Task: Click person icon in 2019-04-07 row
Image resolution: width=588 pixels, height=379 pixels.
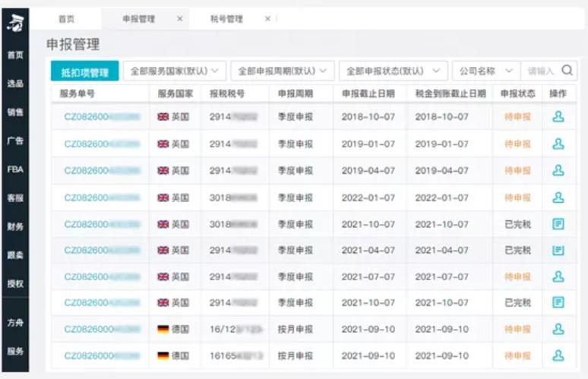Action: [558, 170]
